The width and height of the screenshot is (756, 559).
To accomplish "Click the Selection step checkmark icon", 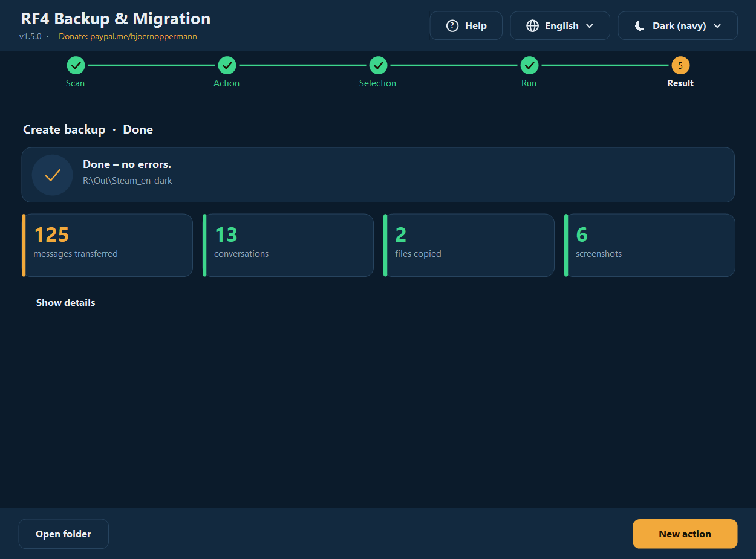I will pyautogui.click(x=378, y=65).
